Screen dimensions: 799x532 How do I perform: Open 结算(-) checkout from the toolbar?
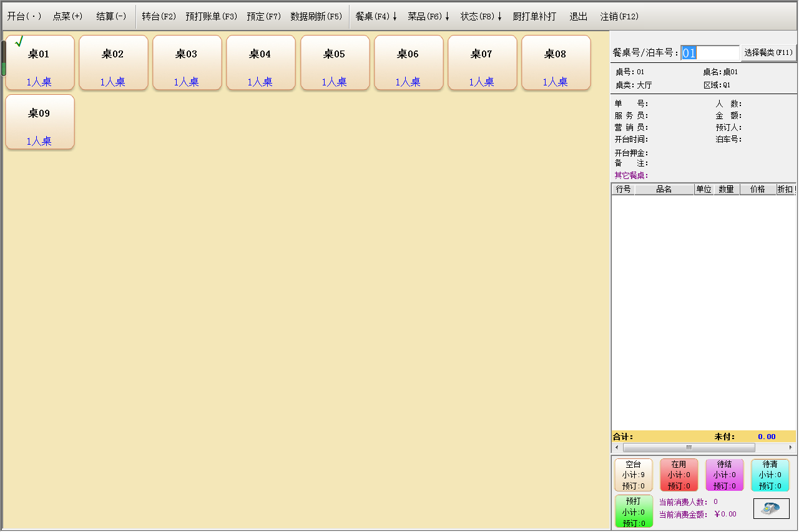click(111, 17)
